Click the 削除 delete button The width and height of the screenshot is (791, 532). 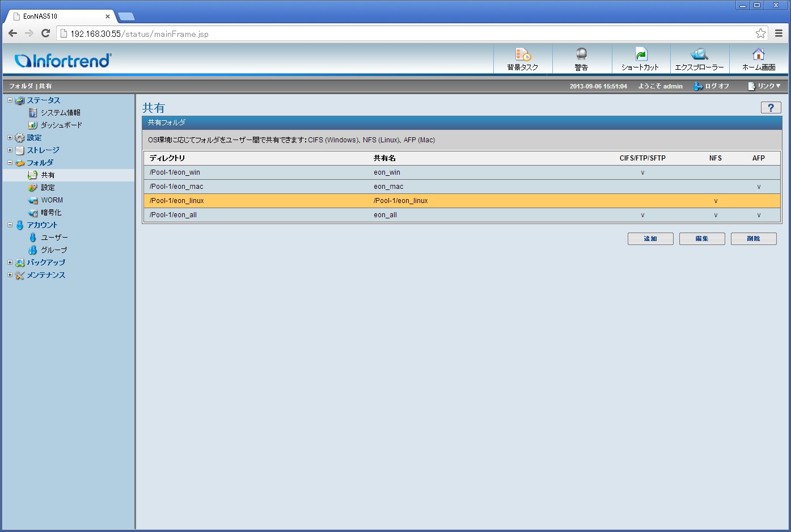pyautogui.click(x=754, y=239)
